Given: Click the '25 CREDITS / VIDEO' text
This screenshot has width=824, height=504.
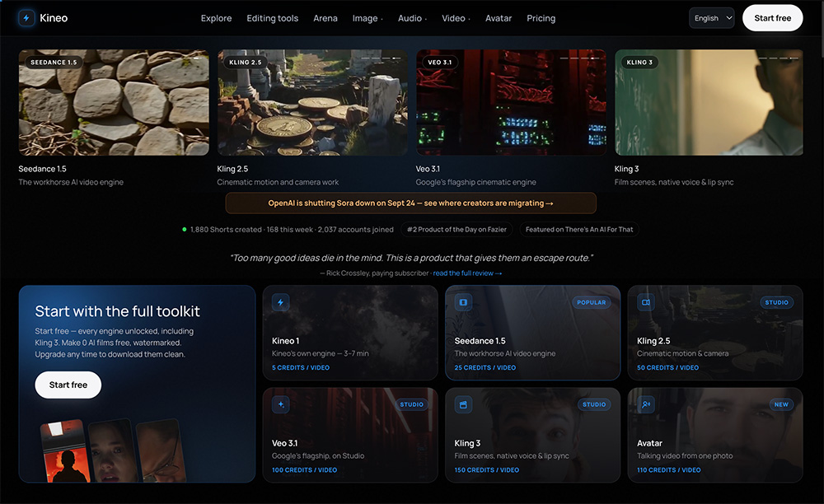Looking at the screenshot, I should pos(485,368).
